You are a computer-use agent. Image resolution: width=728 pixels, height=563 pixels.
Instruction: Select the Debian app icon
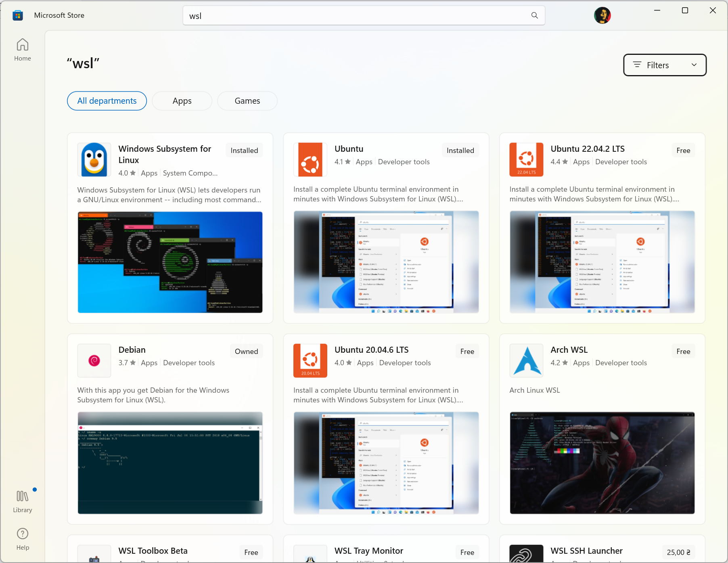94,360
